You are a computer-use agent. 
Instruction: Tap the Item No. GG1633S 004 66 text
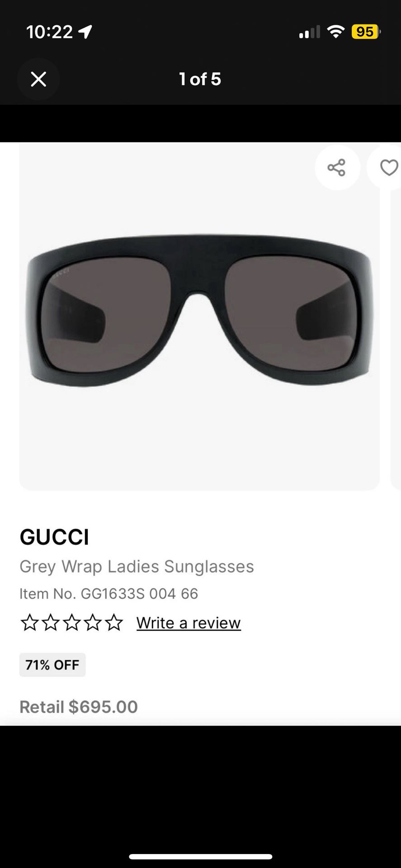point(109,594)
